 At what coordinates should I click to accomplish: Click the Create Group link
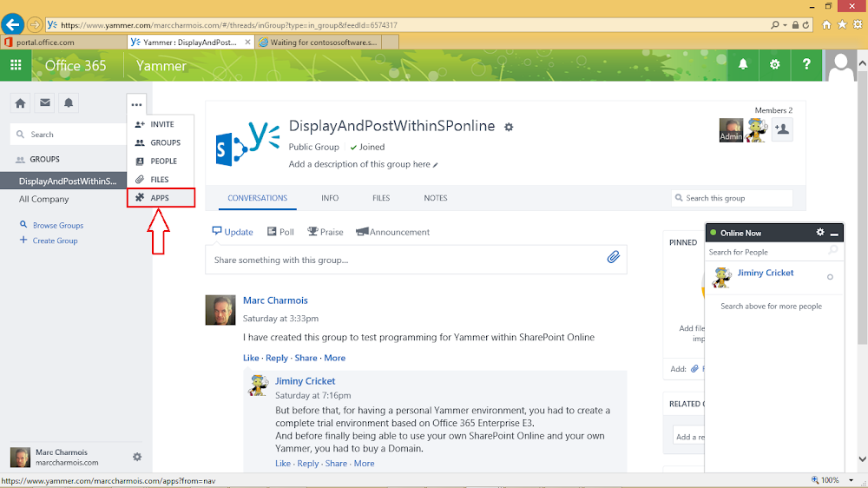[x=55, y=241]
